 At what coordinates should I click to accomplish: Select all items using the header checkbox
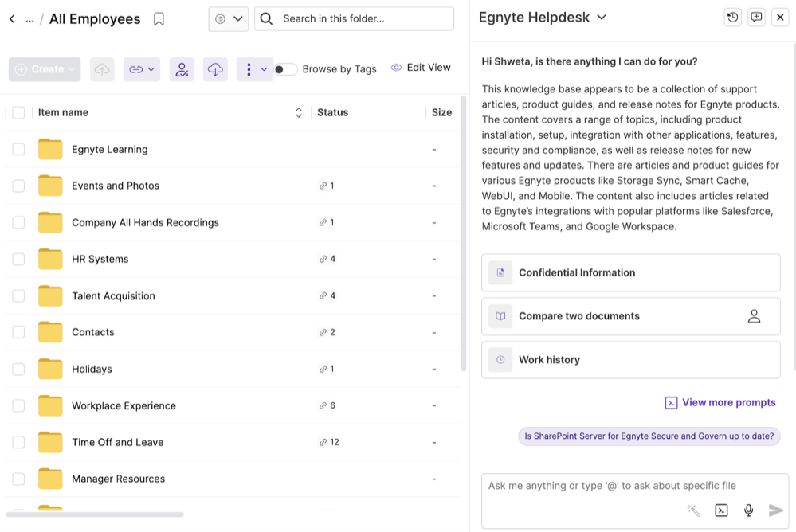(18, 112)
